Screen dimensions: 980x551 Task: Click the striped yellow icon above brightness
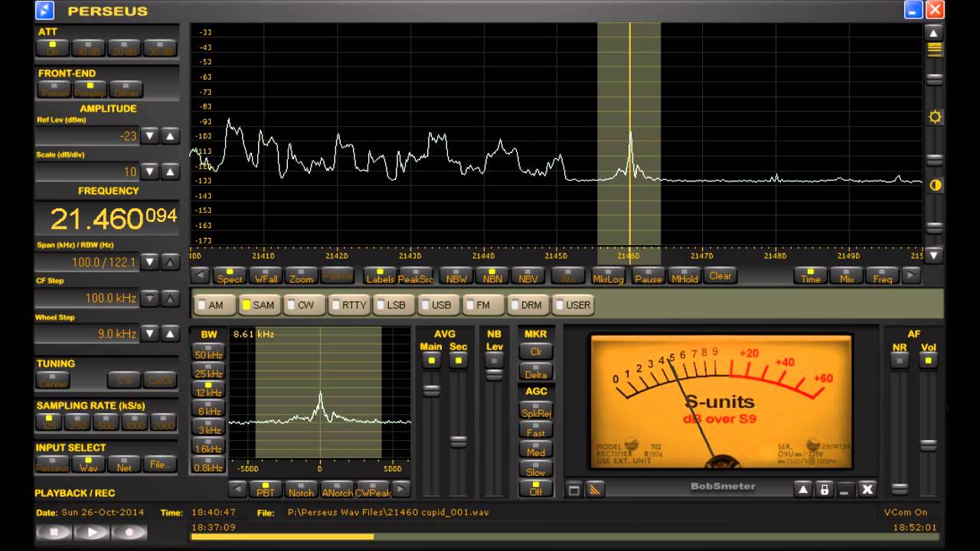935,49
